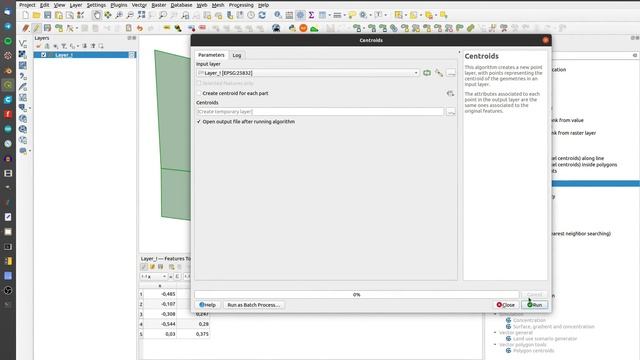Screen dimensions: 640x360
Task: Click the Zoom Full extent icon
Action: tap(141, 15)
